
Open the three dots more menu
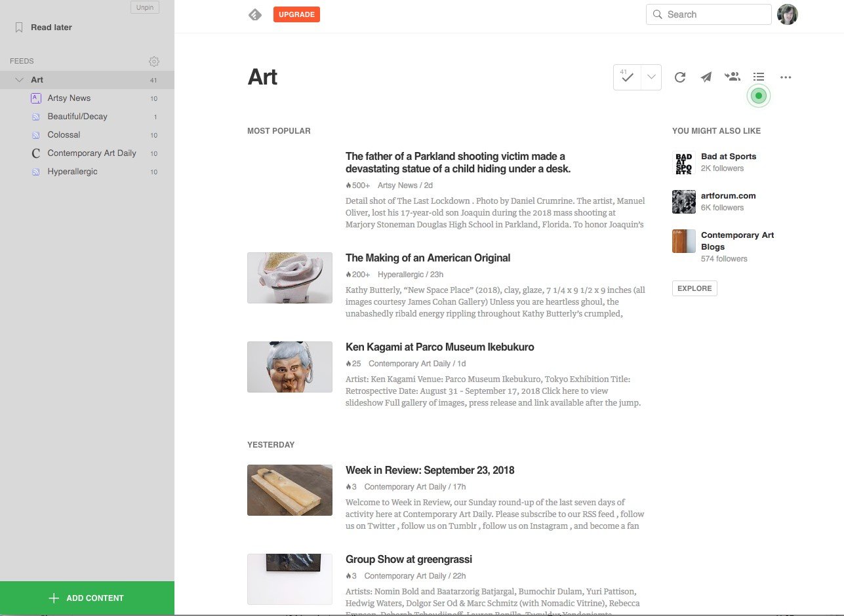click(x=786, y=77)
